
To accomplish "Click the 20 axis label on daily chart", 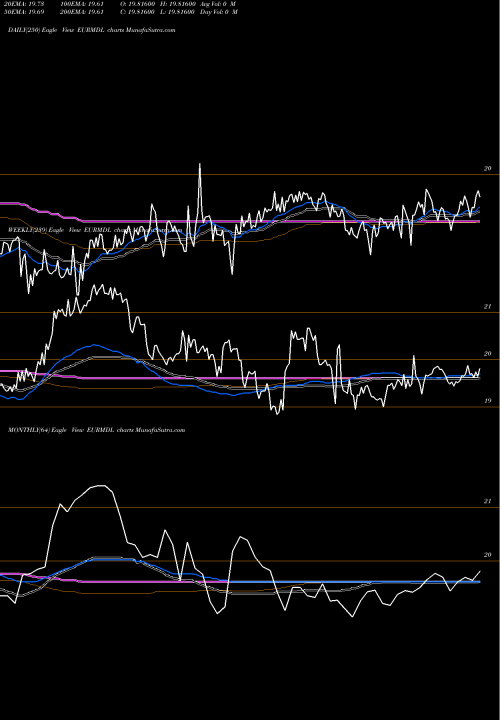I will point(488,169).
